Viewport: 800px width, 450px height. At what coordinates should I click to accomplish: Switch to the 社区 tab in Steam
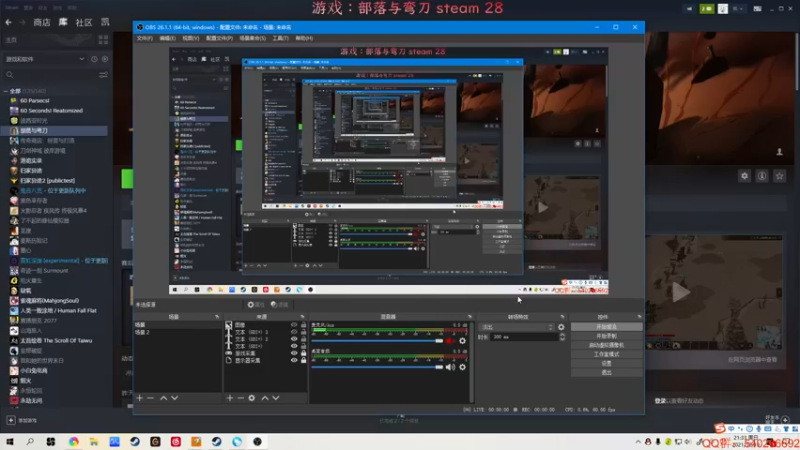click(x=84, y=22)
